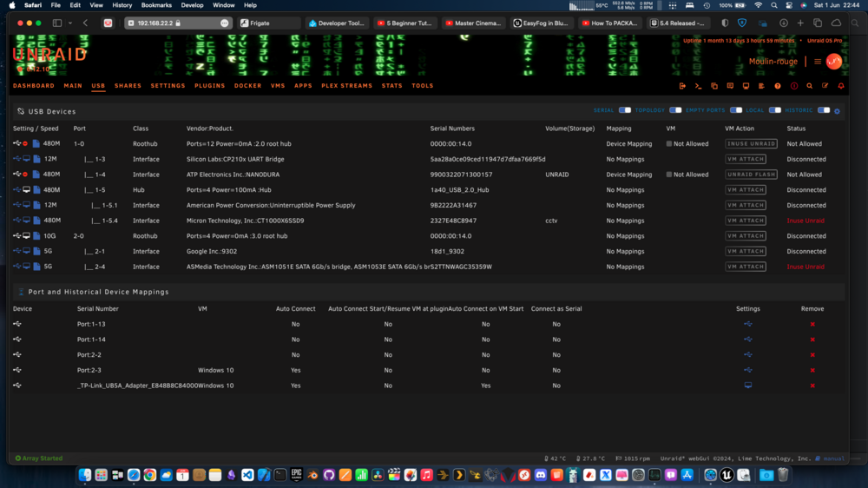The height and width of the screenshot is (488, 868).
Task: Remove the TP-Link adapter mapping with red X
Action: [812, 386]
